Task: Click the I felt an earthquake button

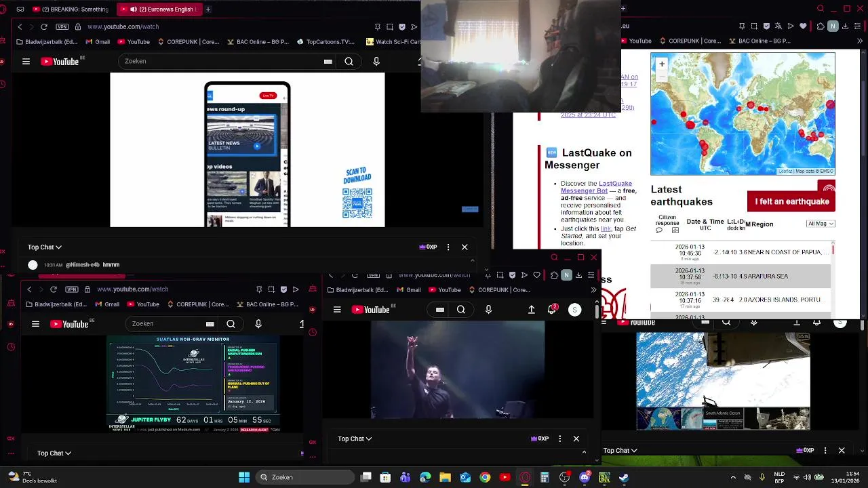Action: tap(791, 201)
